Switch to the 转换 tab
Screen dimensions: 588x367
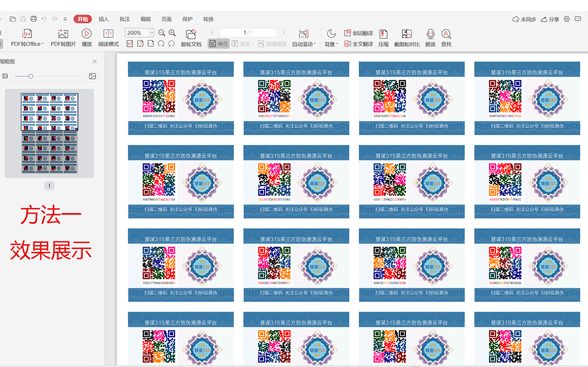tap(209, 19)
